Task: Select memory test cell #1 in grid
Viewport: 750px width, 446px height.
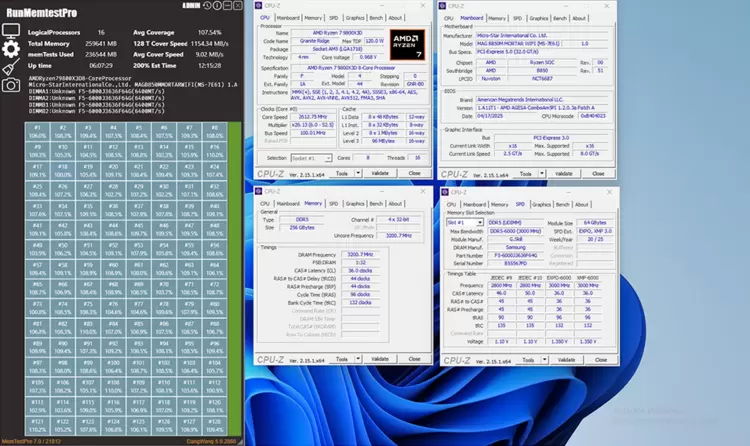Action: pos(37,130)
